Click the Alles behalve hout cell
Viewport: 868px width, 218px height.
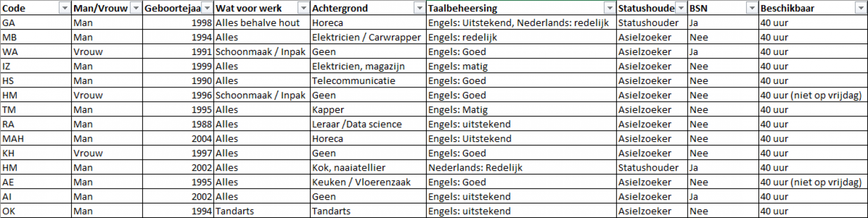pos(262,23)
